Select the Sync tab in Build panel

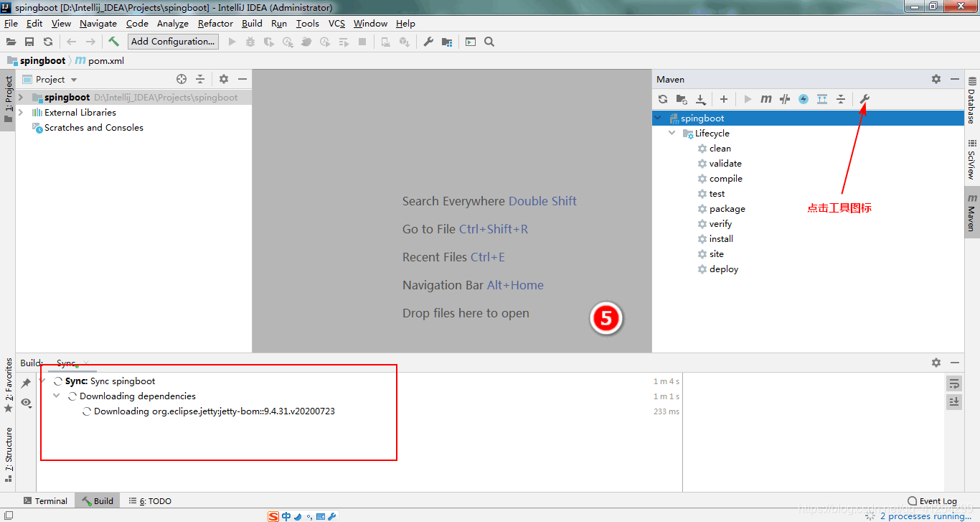click(x=66, y=363)
